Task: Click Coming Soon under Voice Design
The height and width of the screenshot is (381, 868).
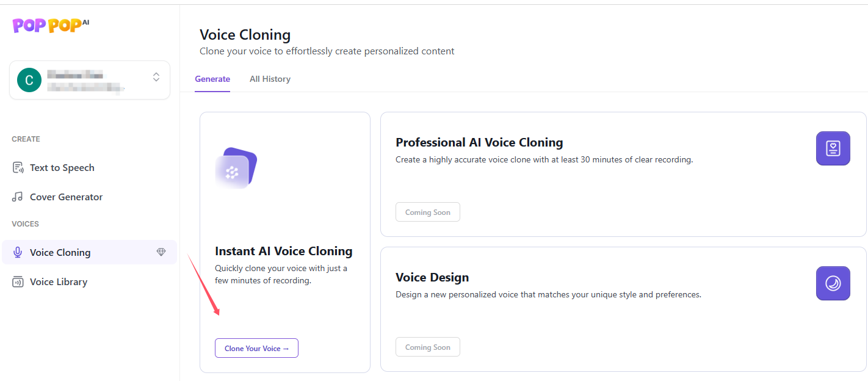Action: (428, 347)
